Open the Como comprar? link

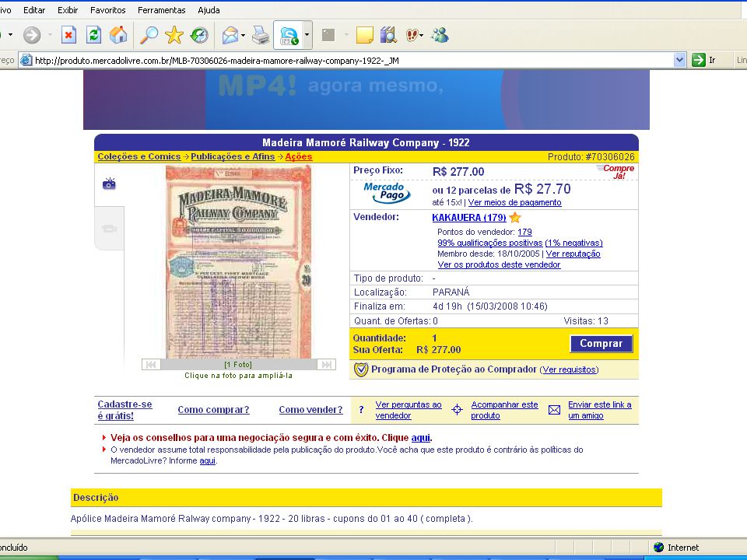213,410
